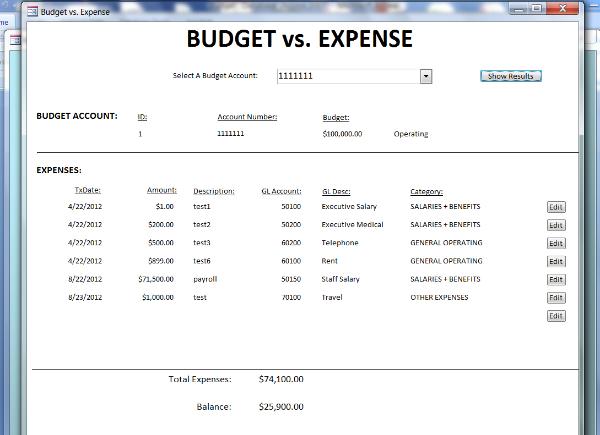Click the form icon in the title bar

[x=32, y=10]
